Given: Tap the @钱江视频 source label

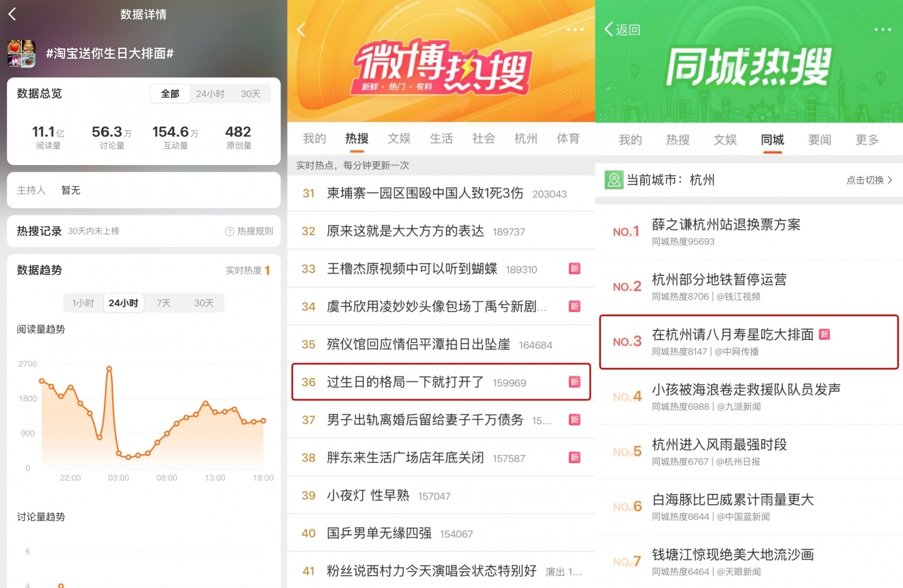Looking at the screenshot, I should [739, 297].
